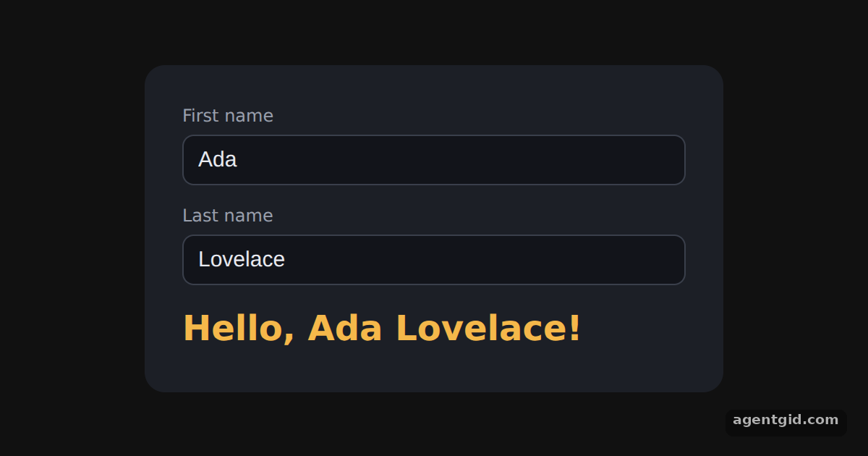The image size is (868, 456).
Task: Click the empty space after "Lovelace" inside Last name field
Action: [x=485, y=260]
